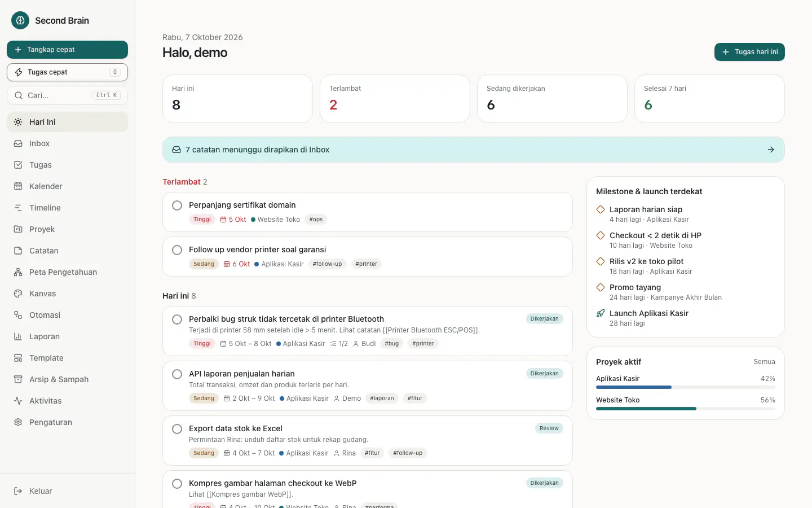Open the Hari Ini sidebar menu
Image resolution: width=812 pixels, height=508 pixels.
pyautogui.click(x=68, y=122)
